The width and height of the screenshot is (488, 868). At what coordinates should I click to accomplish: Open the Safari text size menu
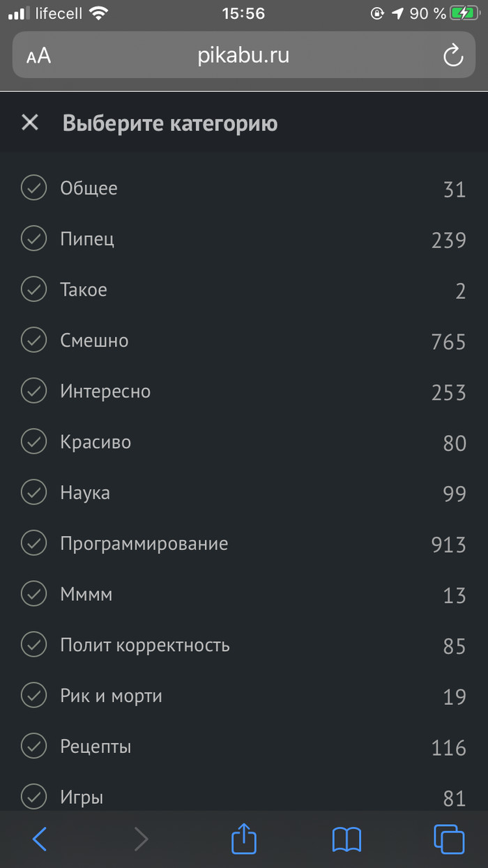pyautogui.click(x=39, y=56)
